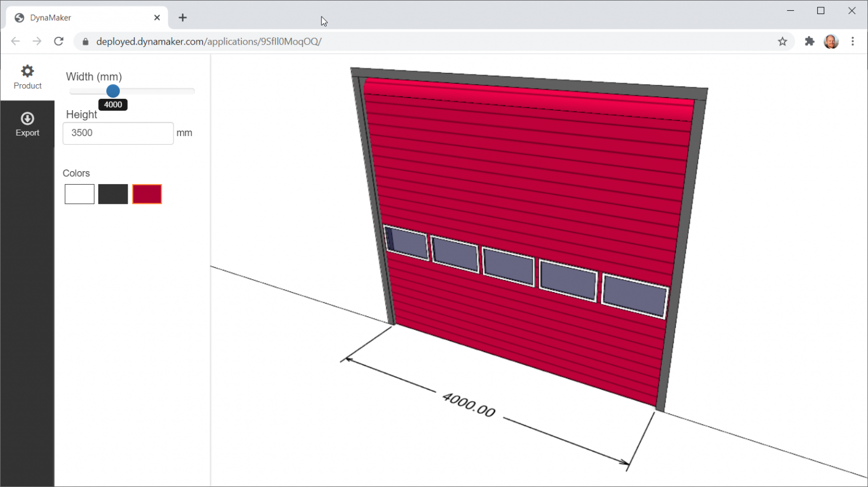Screen dimensions: 868x487
Task: Click the Export sidebar icon
Action: click(x=27, y=124)
